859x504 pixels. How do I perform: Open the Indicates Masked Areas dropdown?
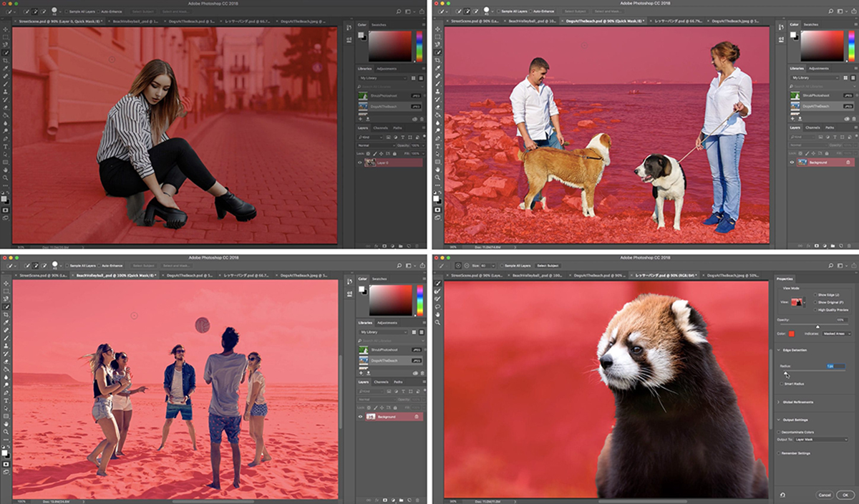835,334
